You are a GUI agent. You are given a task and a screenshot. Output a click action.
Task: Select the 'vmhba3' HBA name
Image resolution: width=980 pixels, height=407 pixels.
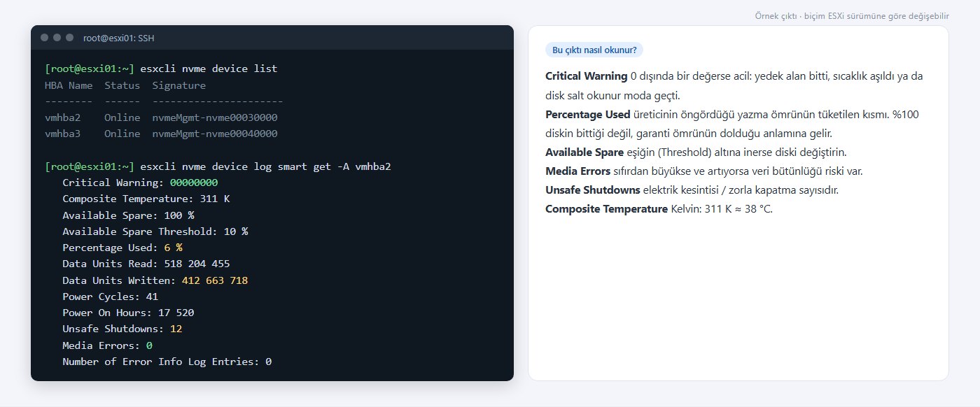tap(63, 134)
